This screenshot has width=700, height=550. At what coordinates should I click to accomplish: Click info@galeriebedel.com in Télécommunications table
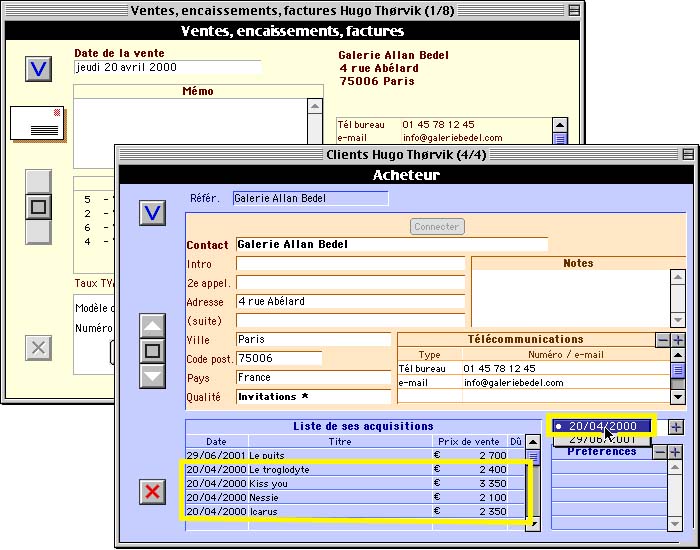(x=513, y=383)
